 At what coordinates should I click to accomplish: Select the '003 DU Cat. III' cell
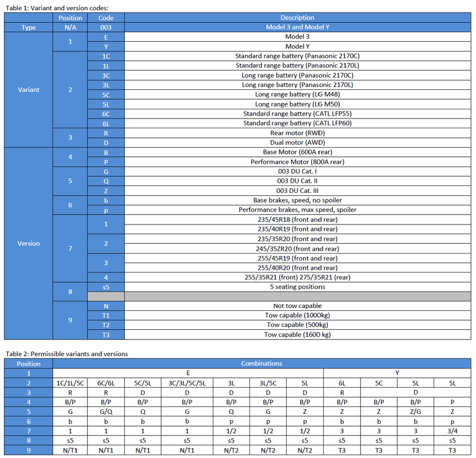click(297, 191)
